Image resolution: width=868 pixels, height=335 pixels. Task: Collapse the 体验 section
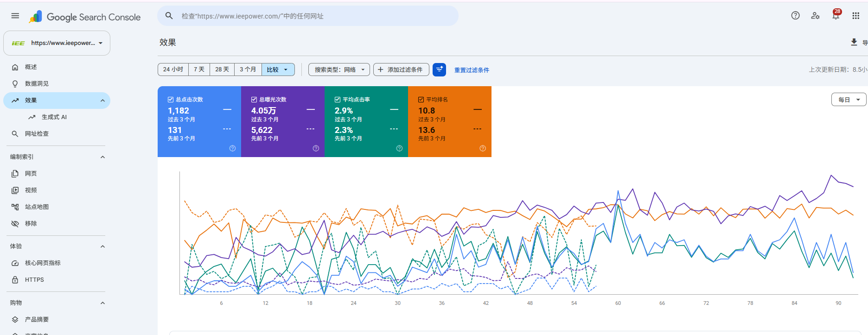point(102,247)
